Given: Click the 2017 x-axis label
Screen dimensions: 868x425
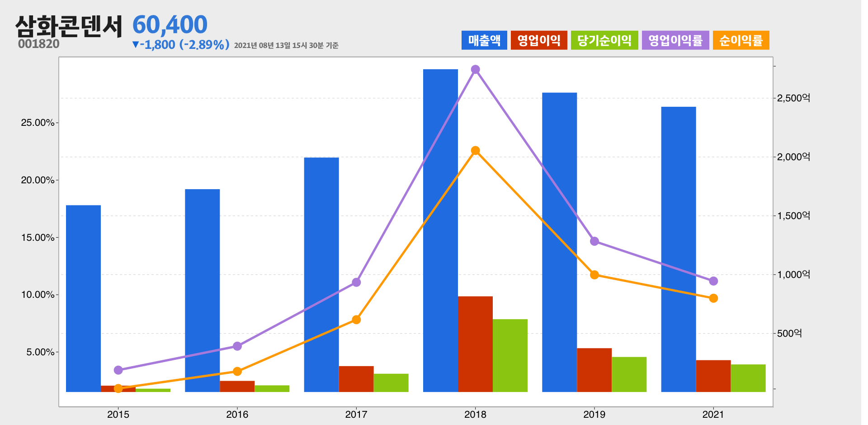Looking at the screenshot, I should (356, 414).
